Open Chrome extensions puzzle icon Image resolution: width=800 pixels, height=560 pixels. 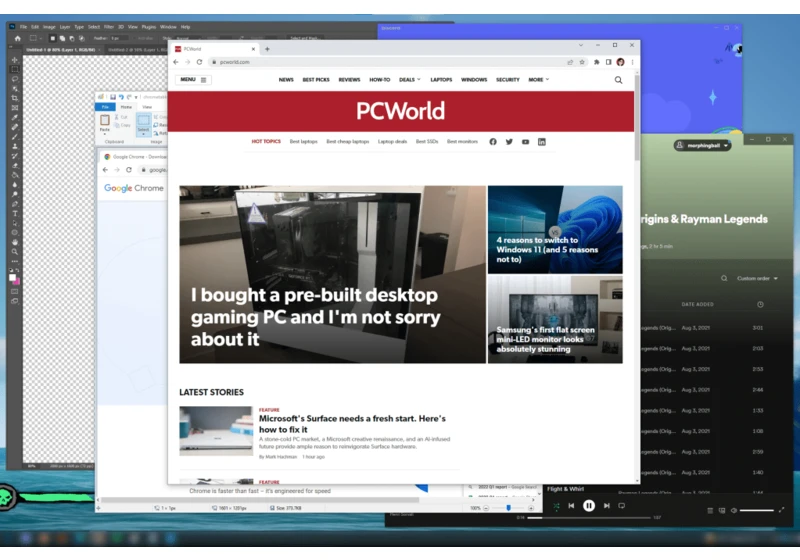[596, 62]
